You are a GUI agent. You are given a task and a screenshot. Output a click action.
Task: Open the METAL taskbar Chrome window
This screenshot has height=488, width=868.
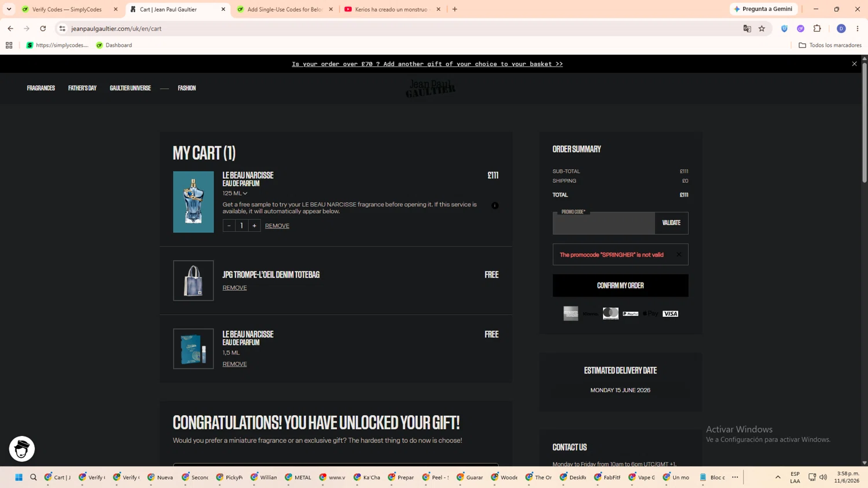pos(299,477)
